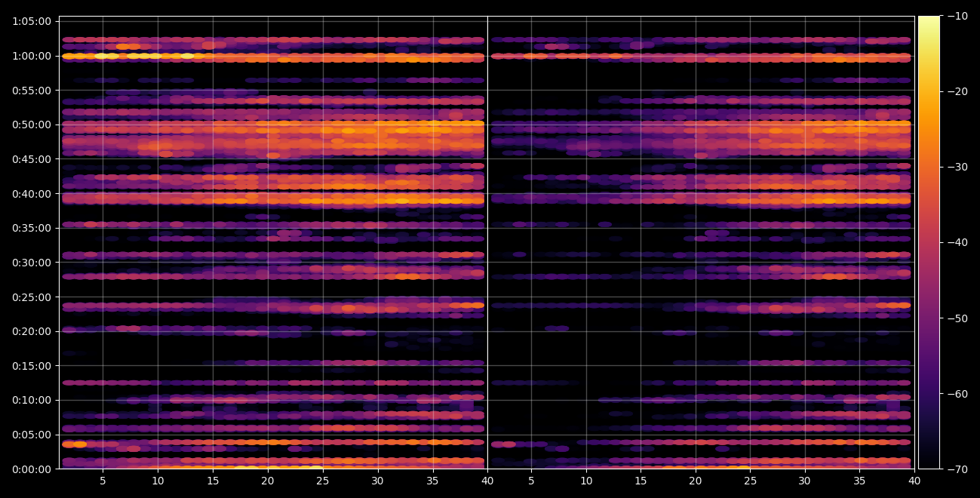Viewport: 980px width, 498px height.
Task: Click x-axis label 10 of right heatmap
Action: 586,481
